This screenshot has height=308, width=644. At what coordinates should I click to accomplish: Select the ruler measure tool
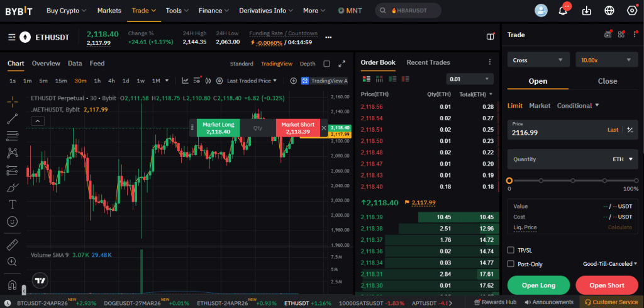(13, 244)
